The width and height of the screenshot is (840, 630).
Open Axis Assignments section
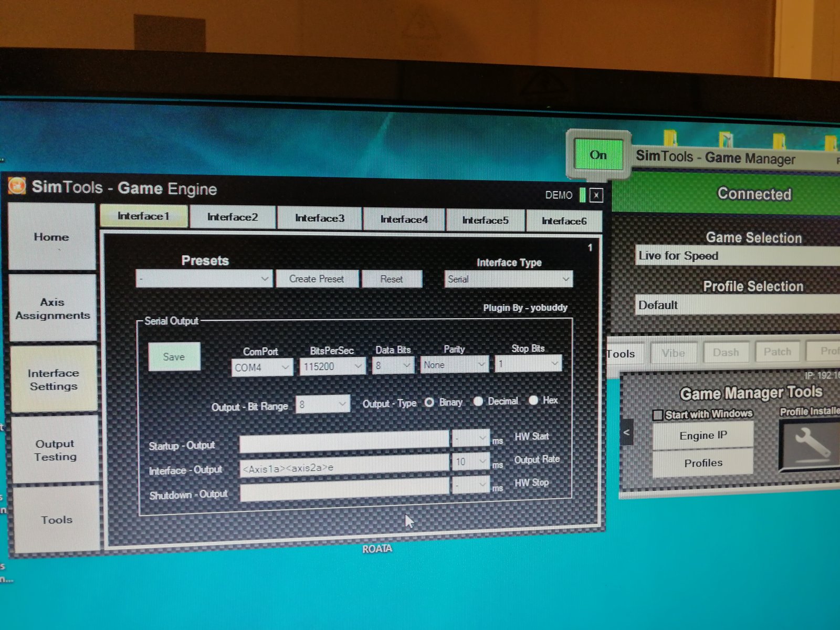click(52, 308)
